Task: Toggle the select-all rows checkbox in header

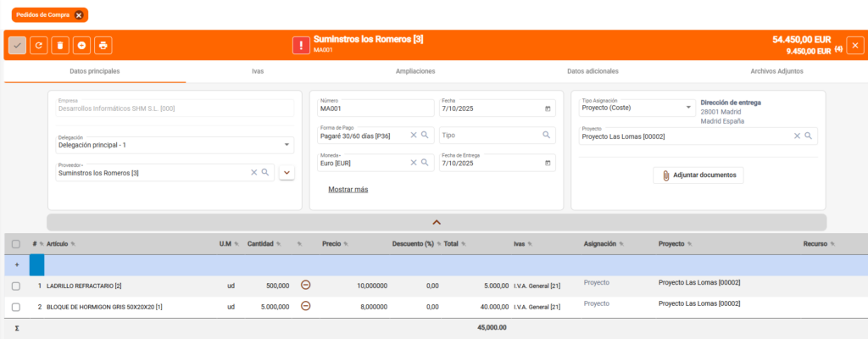Action: tap(16, 244)
